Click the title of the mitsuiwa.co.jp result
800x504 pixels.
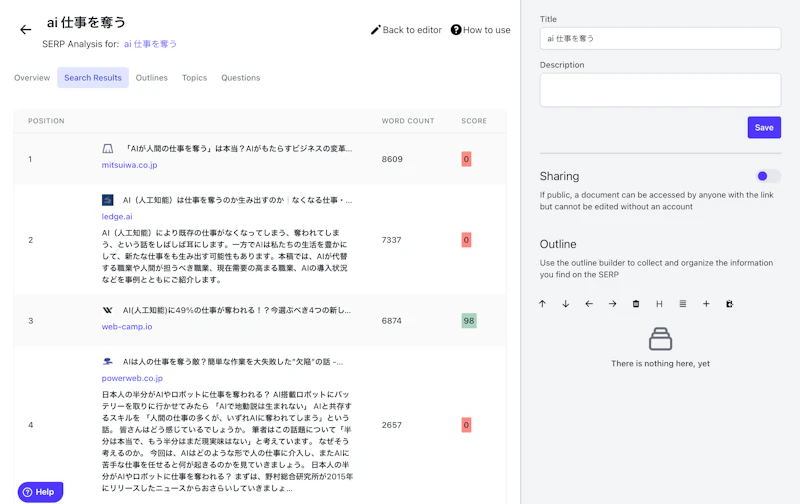pos(239,148)
